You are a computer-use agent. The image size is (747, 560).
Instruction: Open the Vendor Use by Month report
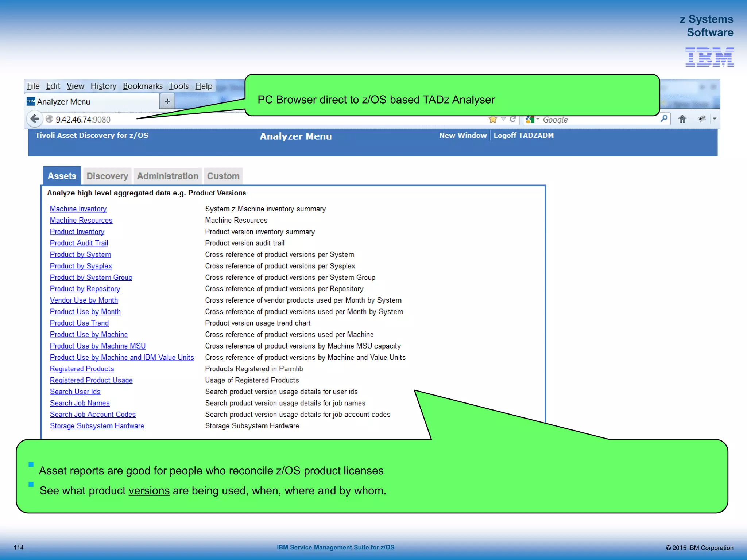[x=84, y=300]
